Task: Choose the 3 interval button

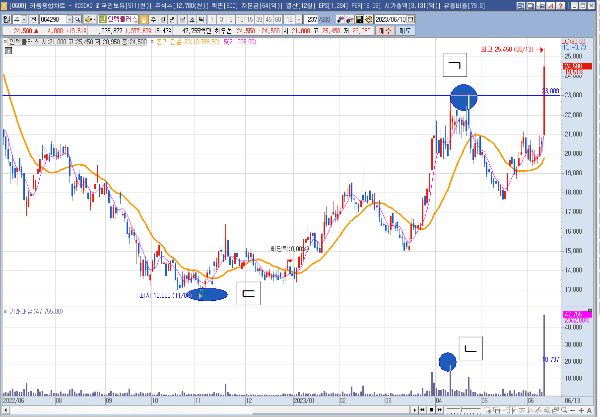Action: click(x=221, y=19)
